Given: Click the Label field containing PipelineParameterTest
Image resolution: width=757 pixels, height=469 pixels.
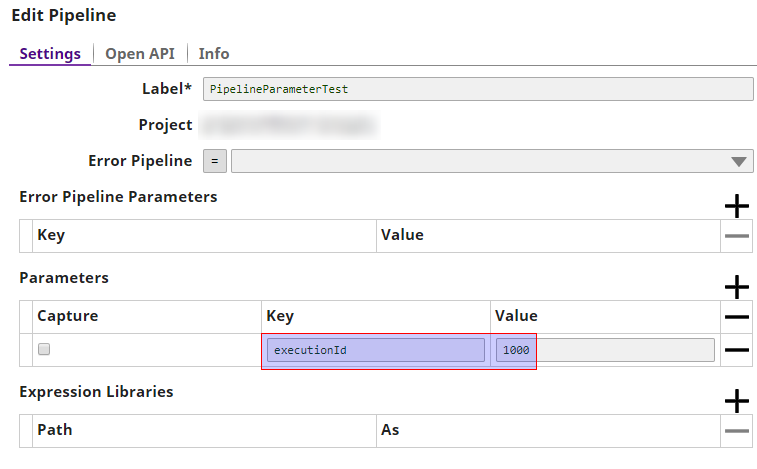Looking at the screenshot, I should tap(477, 89).
